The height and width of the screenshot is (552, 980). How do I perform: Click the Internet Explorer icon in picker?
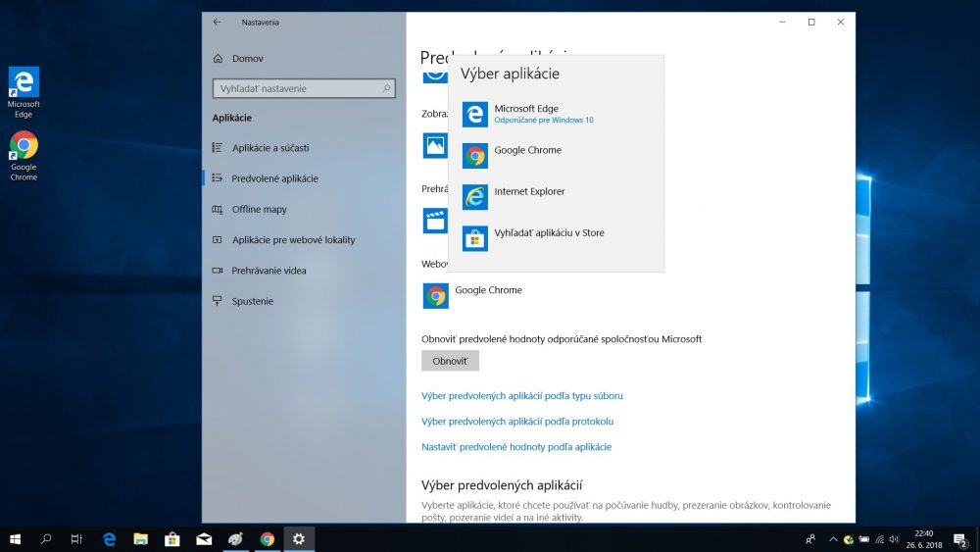[475, 197]
